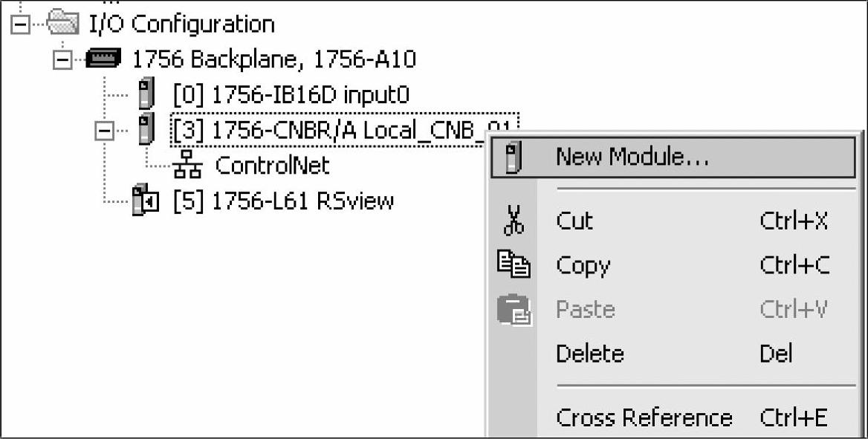Click the scissors Cut icon

point(514,221)
